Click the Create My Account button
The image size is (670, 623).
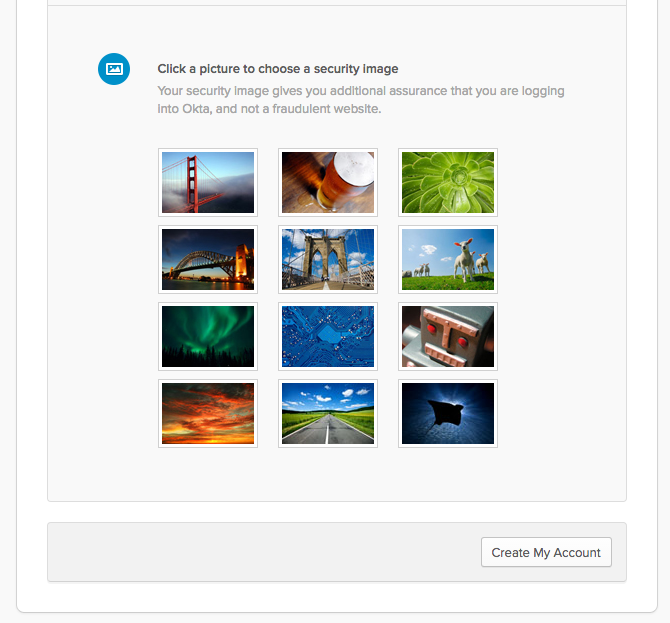click(x=546, y=552)
